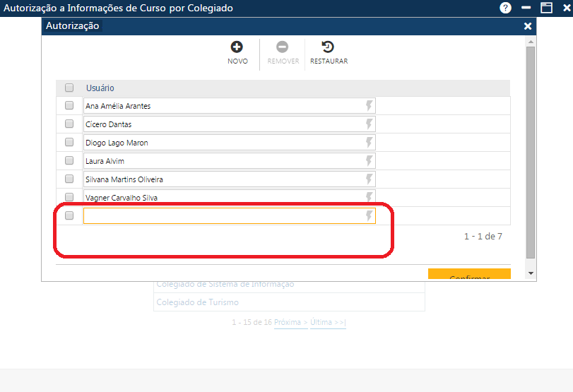Click lightning lookup in Vagner Carvalho Silva row
The image size is (573, 392).
[368, 198]
